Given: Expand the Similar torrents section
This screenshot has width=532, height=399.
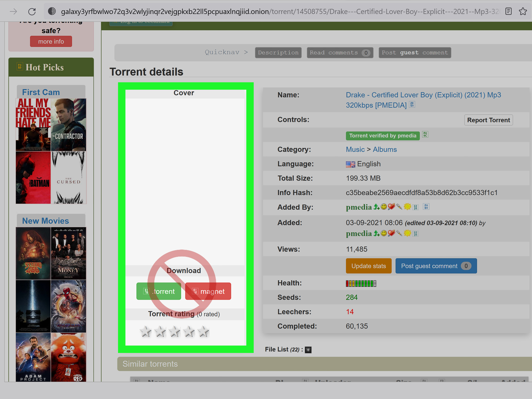Looking at the screenshot, I should click(150, 364).
